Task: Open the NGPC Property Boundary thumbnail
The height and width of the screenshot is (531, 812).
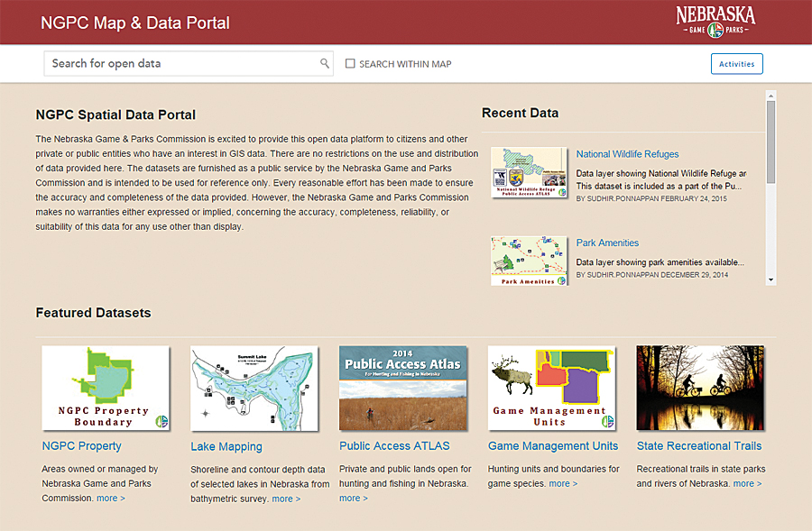Action: [x=106, y=389]
